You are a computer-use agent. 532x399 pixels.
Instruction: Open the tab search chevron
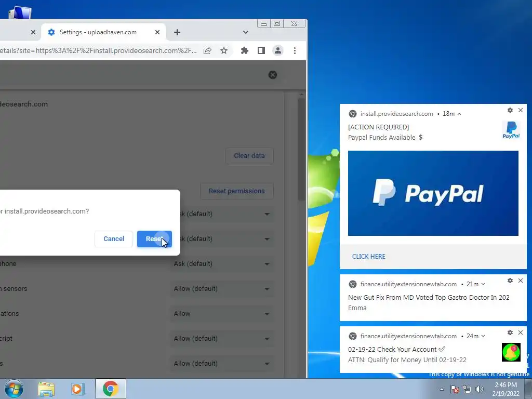246,32
